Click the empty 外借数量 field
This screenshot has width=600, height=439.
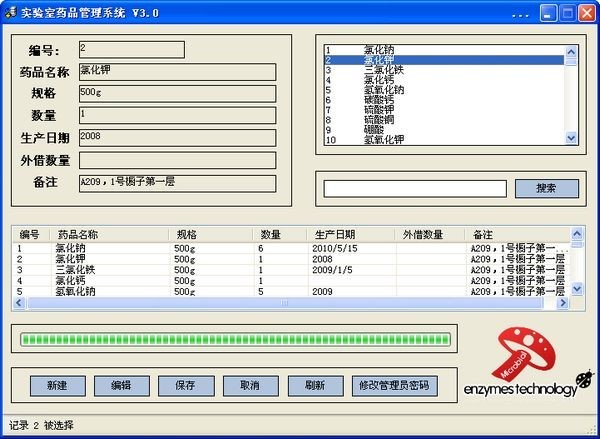coord(177,160)
